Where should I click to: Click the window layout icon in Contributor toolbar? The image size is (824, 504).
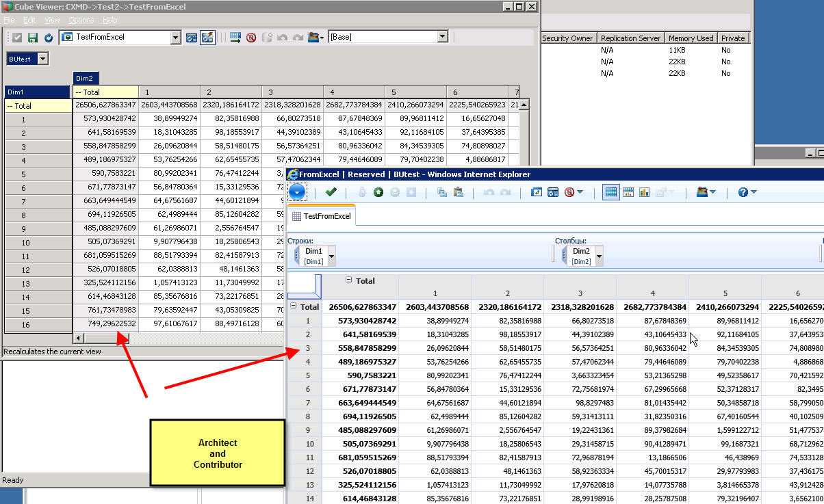(553, 193)
